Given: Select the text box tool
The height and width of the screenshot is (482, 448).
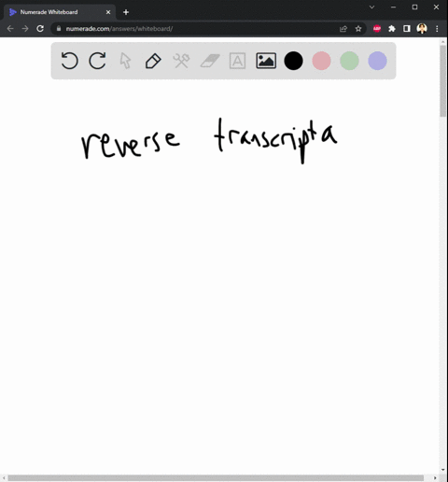Looking at the screenshot, I should pos(237,61).
